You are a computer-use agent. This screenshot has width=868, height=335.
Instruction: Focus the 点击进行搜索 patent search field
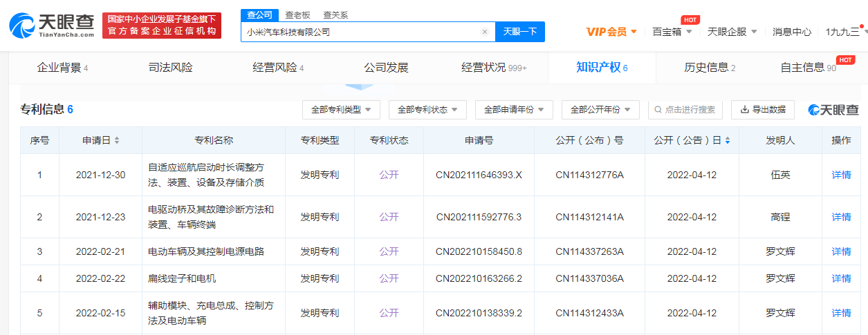[685, 110]
